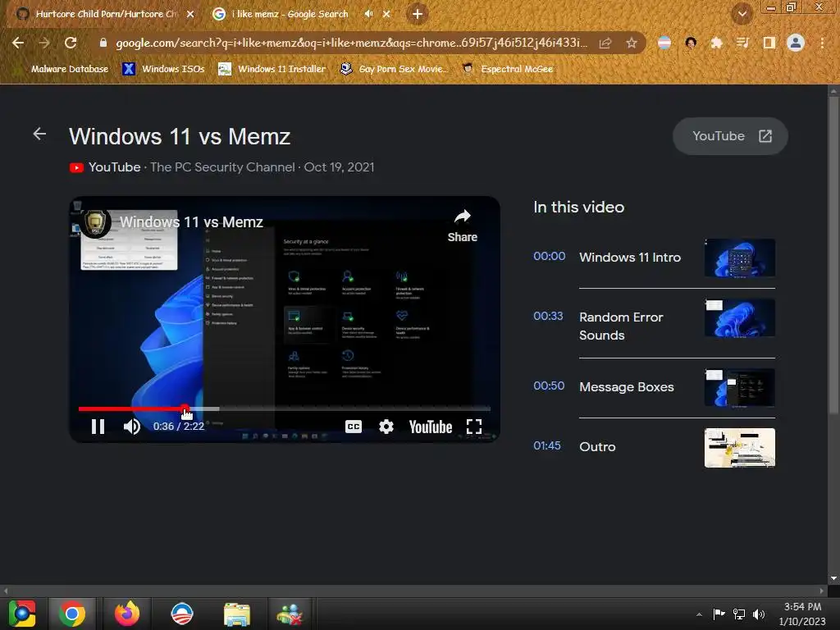Click the address bar URL field
This screenshot has width=840, height=630.
click(x=351, y=43)
